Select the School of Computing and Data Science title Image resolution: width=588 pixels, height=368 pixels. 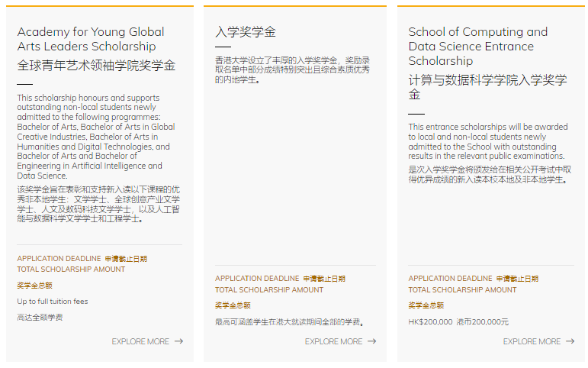477,46
